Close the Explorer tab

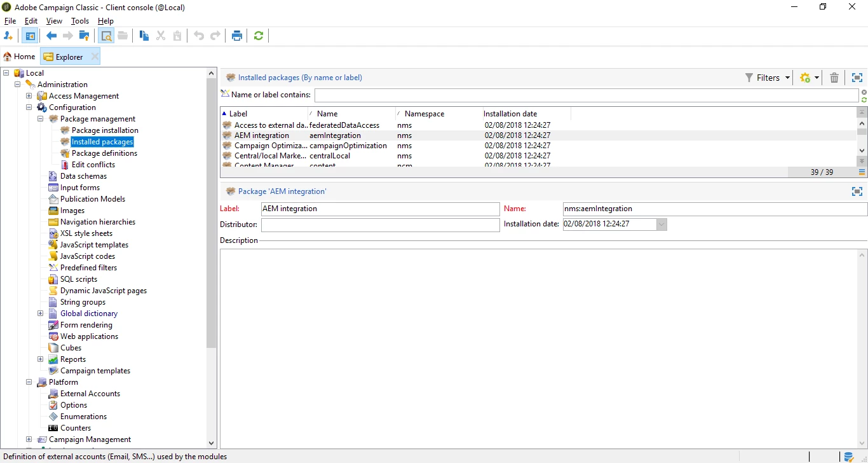pyautogui.click(x=95, y=57)
